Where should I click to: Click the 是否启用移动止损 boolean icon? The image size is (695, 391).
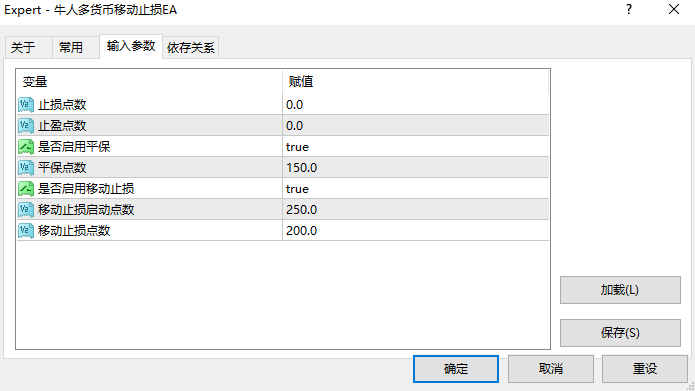pos(26,189)
